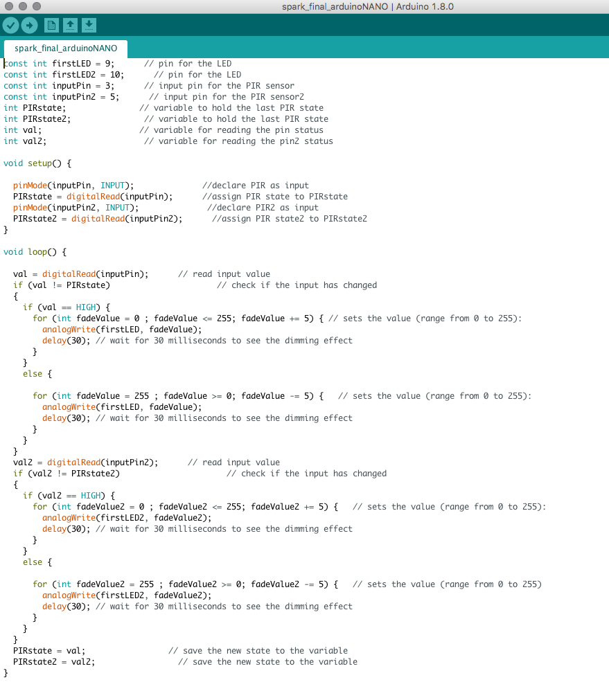Select the spark_final_arduinoNANO tab
609x700 pixels.
[66, 48]
